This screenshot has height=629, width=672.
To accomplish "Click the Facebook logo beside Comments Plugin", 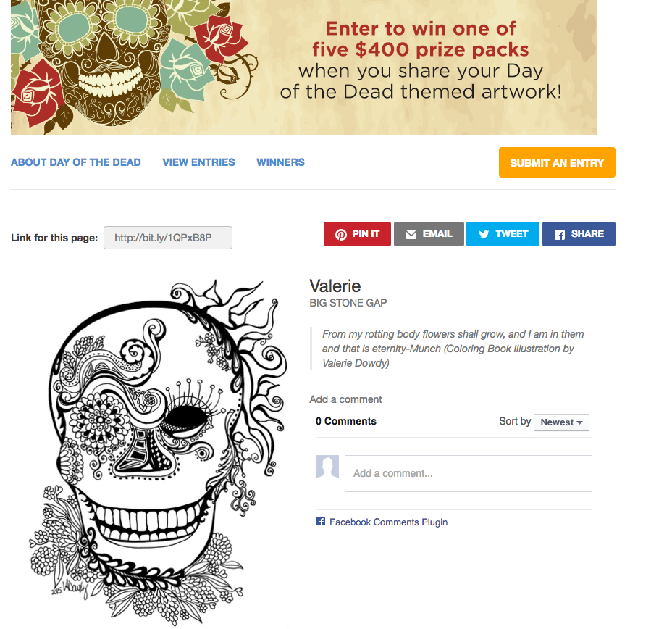I will 320,521.
